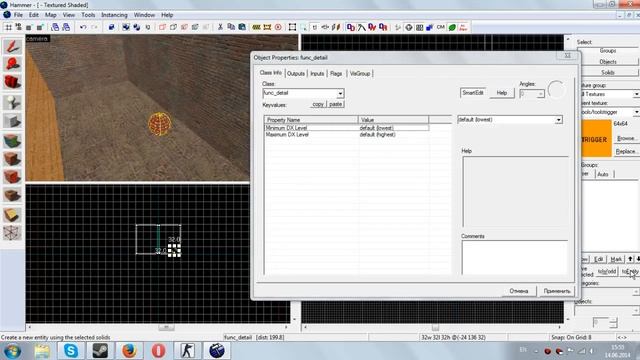Click inside the Comments text box
This screenshot has width=640, height=360.
coord(515,257)
